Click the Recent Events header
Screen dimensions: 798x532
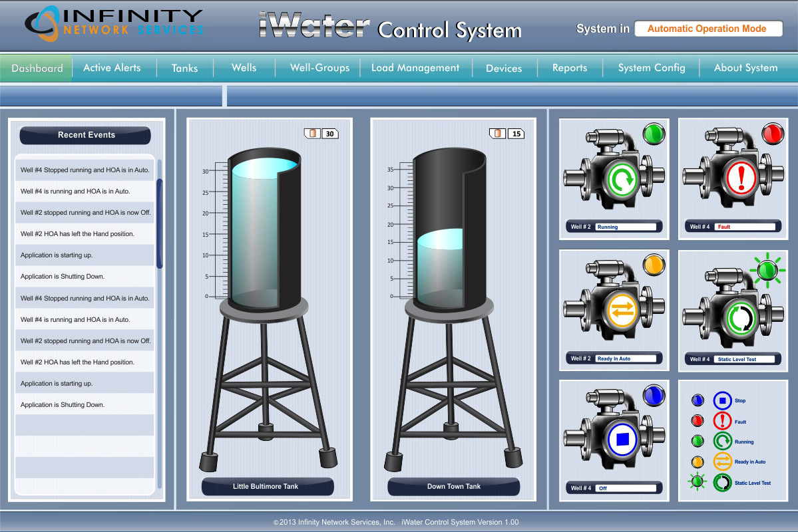tap(85, 135)
